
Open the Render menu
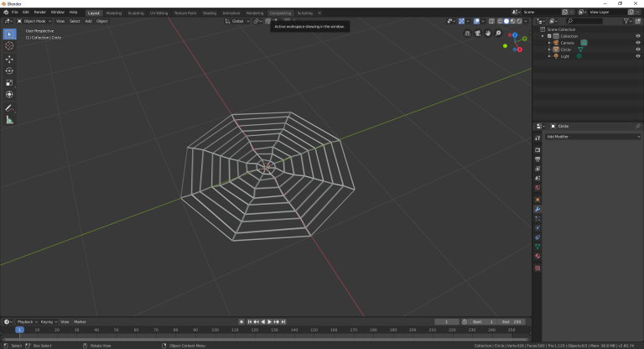coord(39,13)
